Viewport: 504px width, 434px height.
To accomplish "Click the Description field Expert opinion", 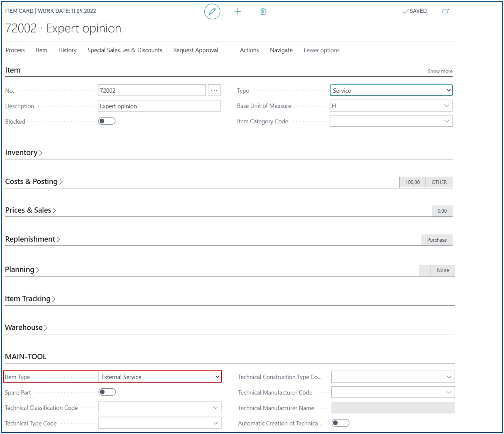I will (x=159, y=106).
